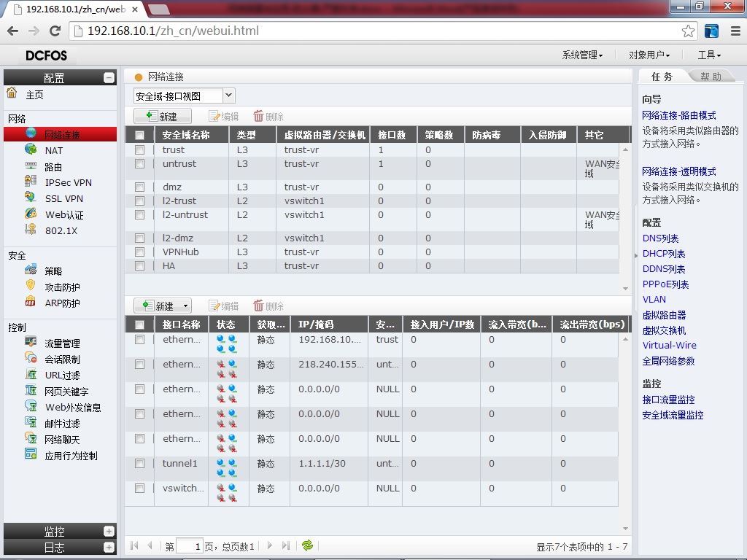Open the 系统管理 dropdown menu

tap(582, 55)
